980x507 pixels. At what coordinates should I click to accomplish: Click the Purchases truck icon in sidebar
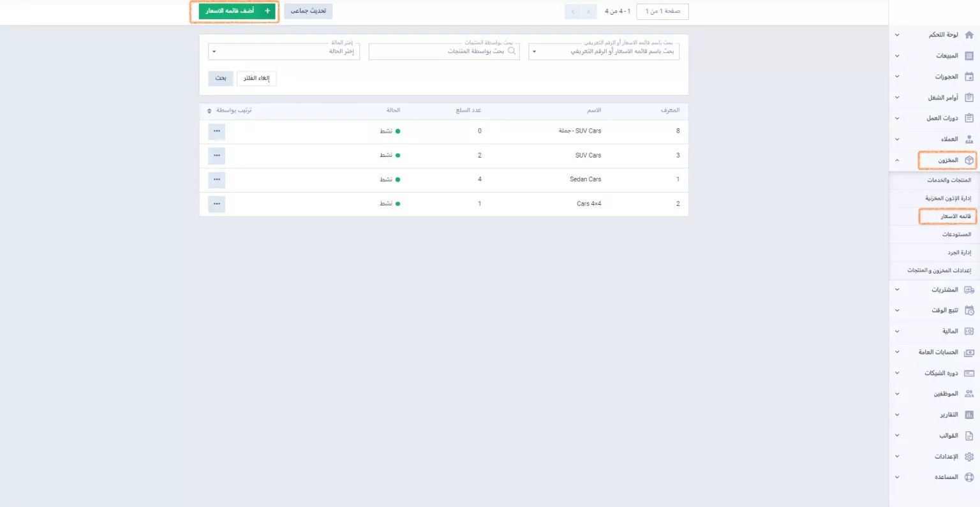(x=969, y=290)
